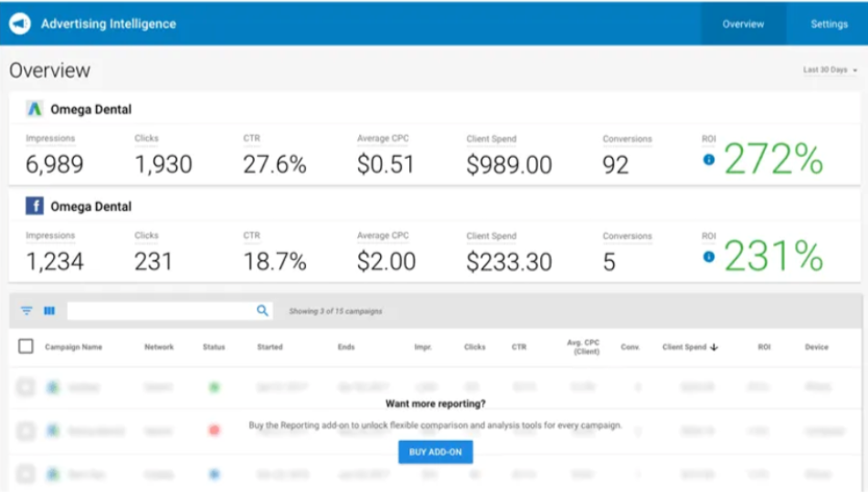
Task: Click the magnifier search icon
Action: point(263,311)
